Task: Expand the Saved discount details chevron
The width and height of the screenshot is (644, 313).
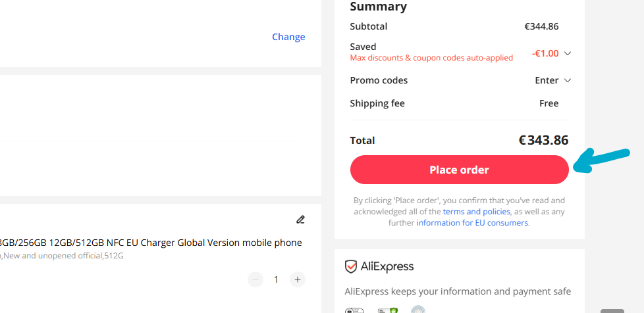Action: tap(568, 53)
